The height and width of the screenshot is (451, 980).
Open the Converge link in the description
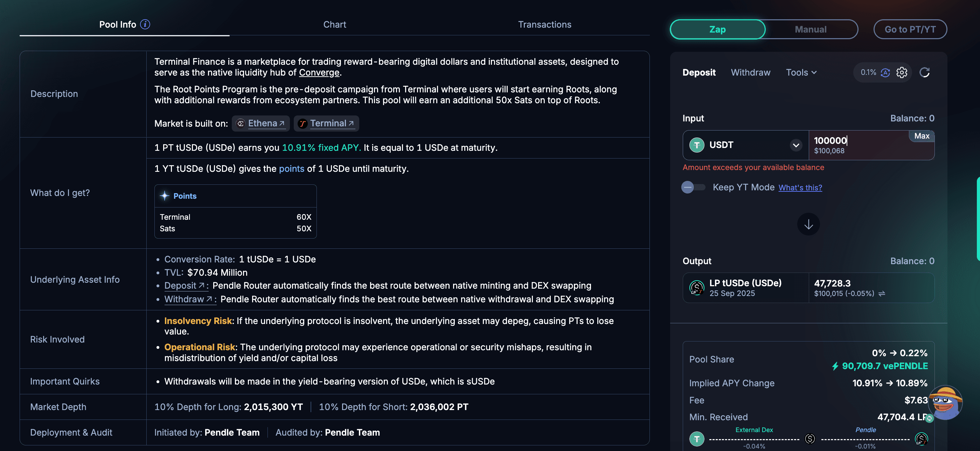click(319, 72)
